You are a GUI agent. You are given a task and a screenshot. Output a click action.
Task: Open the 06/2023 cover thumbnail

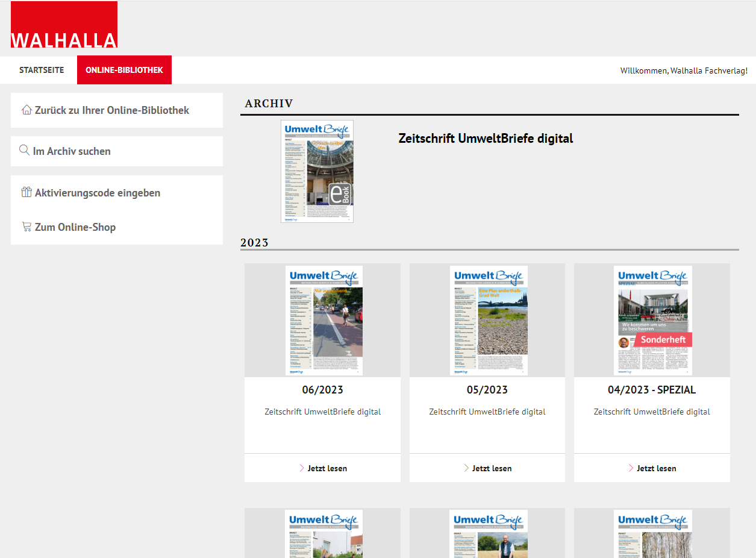324,321
